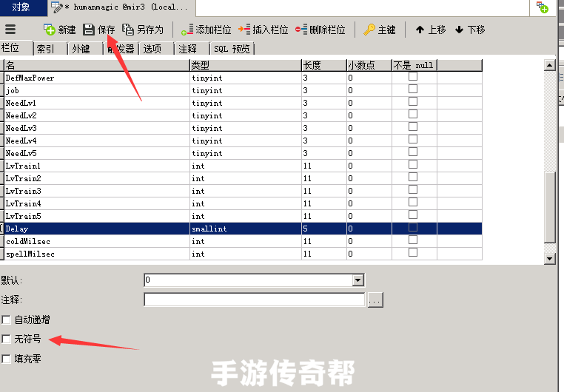Open the 外键 tab
The image size is (564, 392).
(85, 49)
